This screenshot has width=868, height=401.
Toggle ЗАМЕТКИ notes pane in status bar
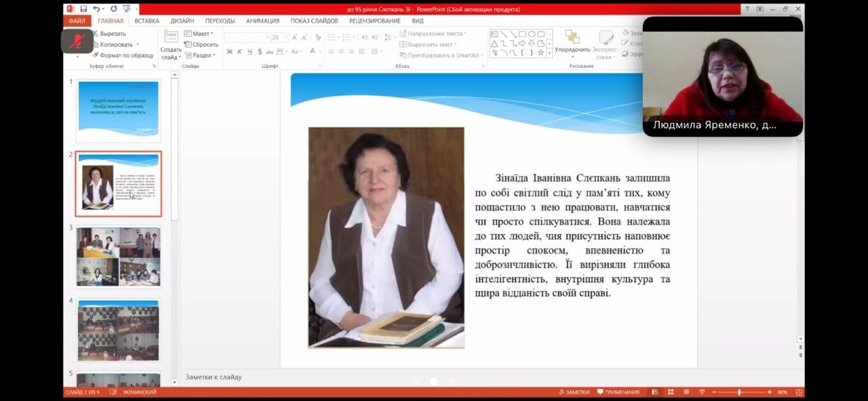(x=574, y=392)
